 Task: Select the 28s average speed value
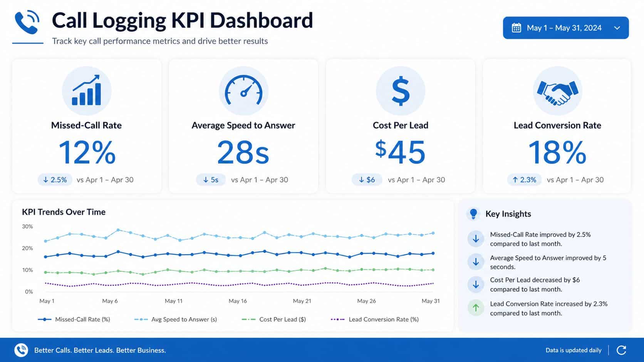pyautogui.click(x=243, y=152)
